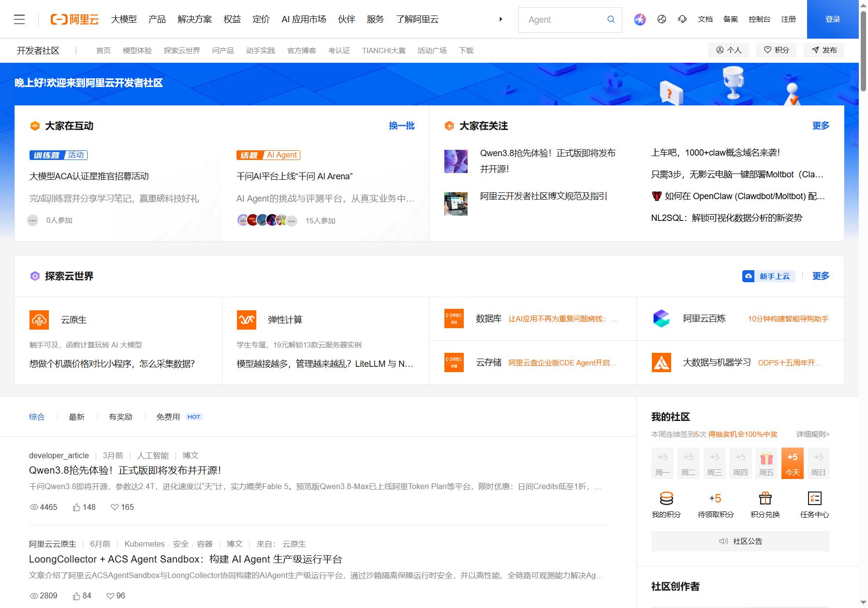
Task: Open 详细规则 sign-in rules link
Action: 813,434
